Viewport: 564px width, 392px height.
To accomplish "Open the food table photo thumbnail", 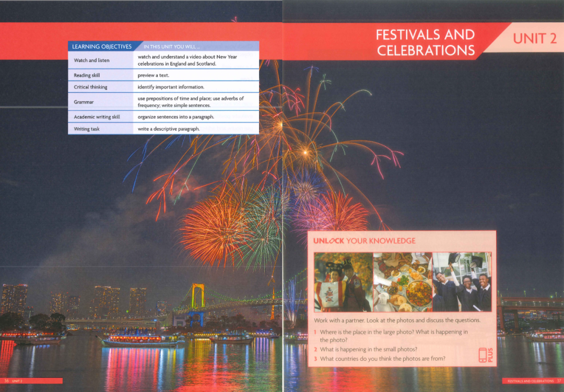I will click(x=403, y=282).
